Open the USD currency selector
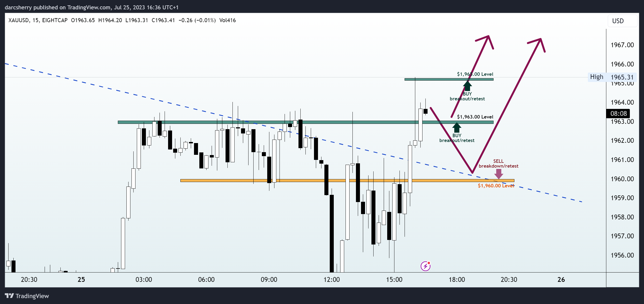 [623, 21]
